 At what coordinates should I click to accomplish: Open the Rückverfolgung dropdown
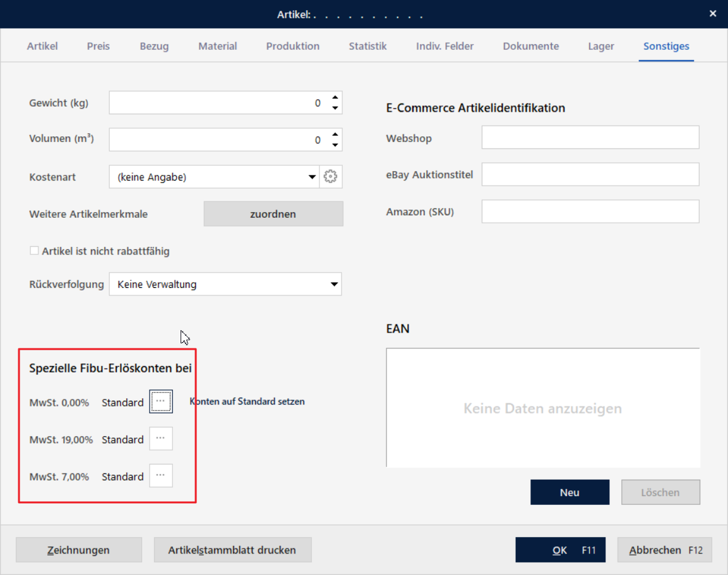click(x=334, y=284)
